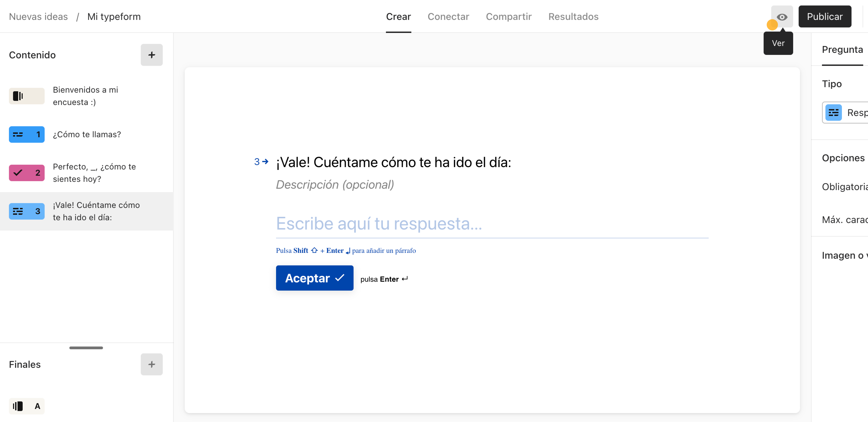Click the Mi typeform title
Viewport: 868px width, 422px height.
coord(114,16)
